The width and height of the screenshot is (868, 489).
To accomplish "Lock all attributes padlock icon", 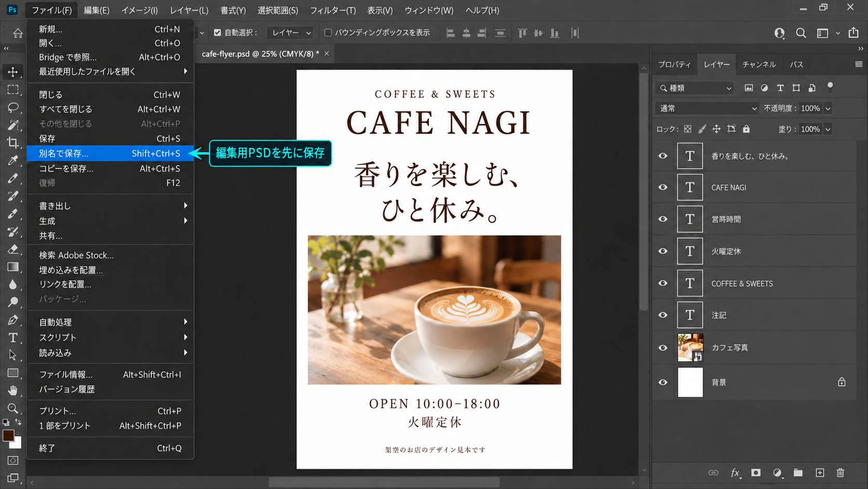I will (746, 129).
